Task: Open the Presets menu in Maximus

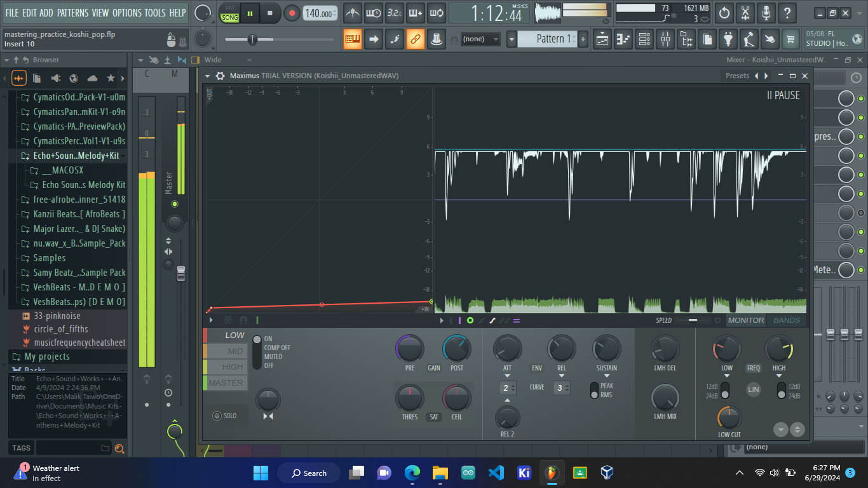Action: click(x=737, y=76)
